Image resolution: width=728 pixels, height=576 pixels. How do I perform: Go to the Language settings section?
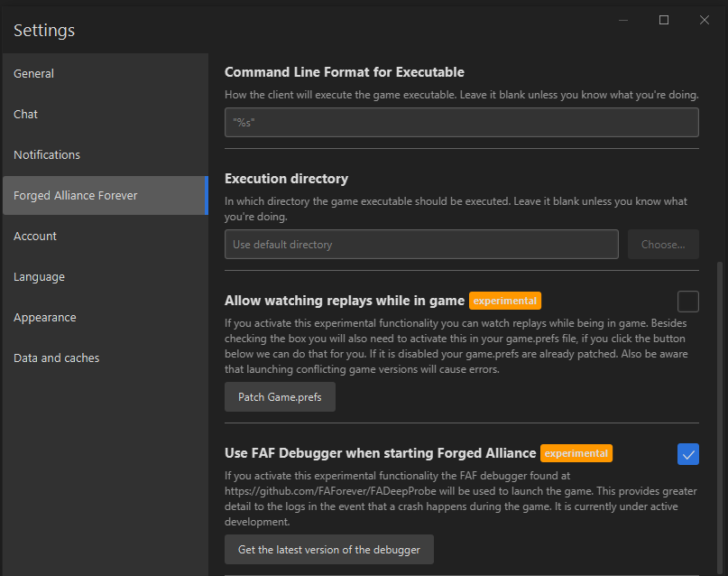point(106,277)
